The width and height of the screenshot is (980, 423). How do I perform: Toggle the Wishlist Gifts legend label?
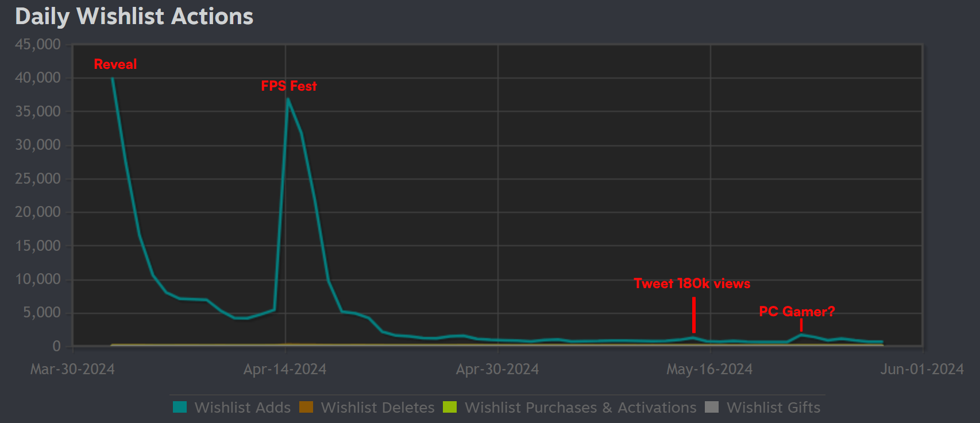(773, 408)
